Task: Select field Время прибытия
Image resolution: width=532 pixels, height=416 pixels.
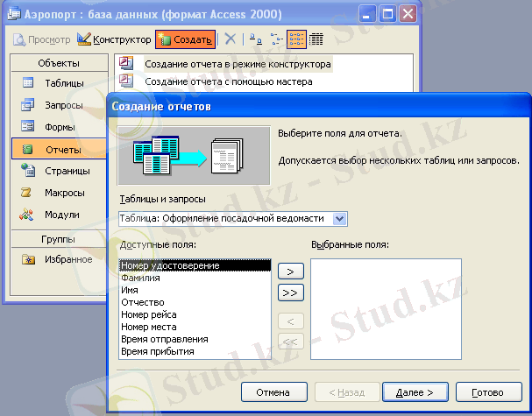Action: [195, 351]
